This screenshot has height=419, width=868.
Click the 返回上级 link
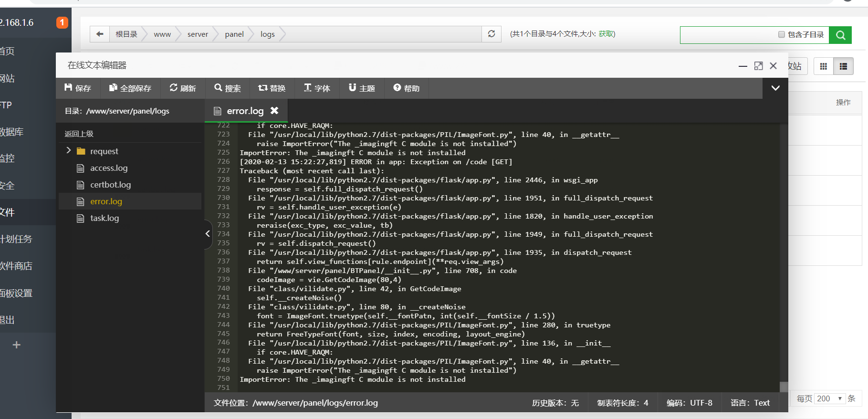[79, 134]
